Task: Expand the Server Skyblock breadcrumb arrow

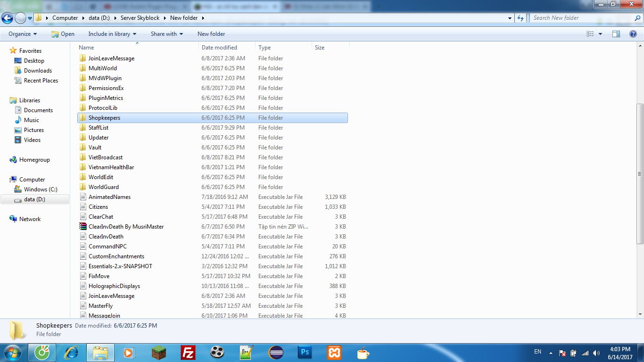Action: tap(165, 18)
